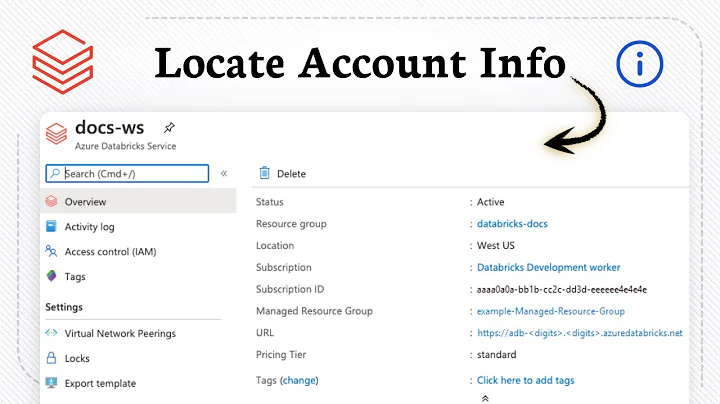Focus the Search (Cmd+/) field
720x404 pixels.
point(127,174)
